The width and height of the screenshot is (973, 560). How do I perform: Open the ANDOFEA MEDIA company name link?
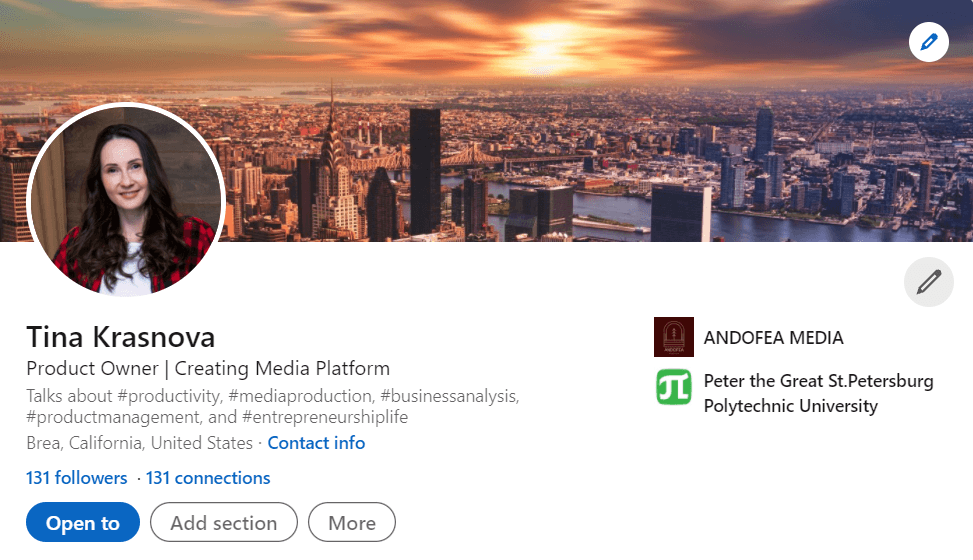point(773,338)
